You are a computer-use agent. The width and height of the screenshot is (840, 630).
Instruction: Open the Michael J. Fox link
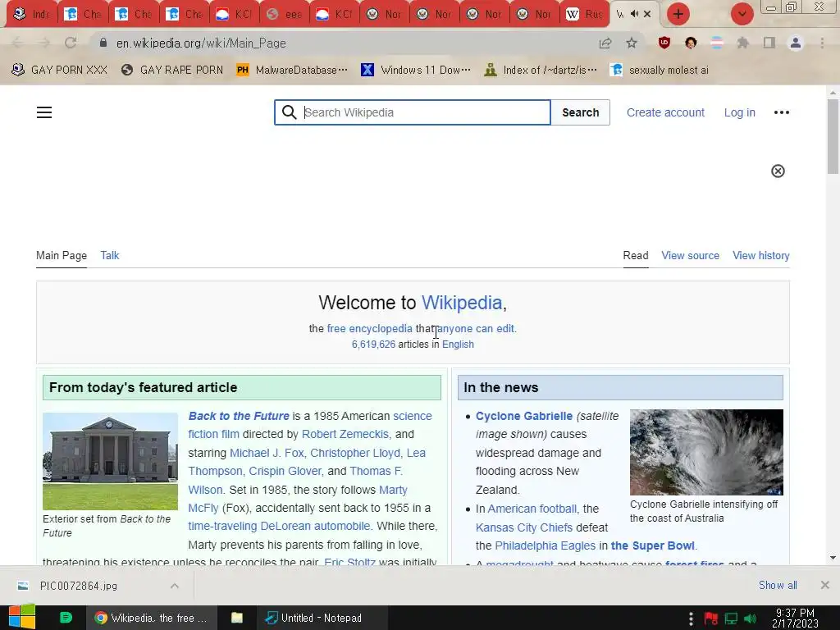[267, 453]
